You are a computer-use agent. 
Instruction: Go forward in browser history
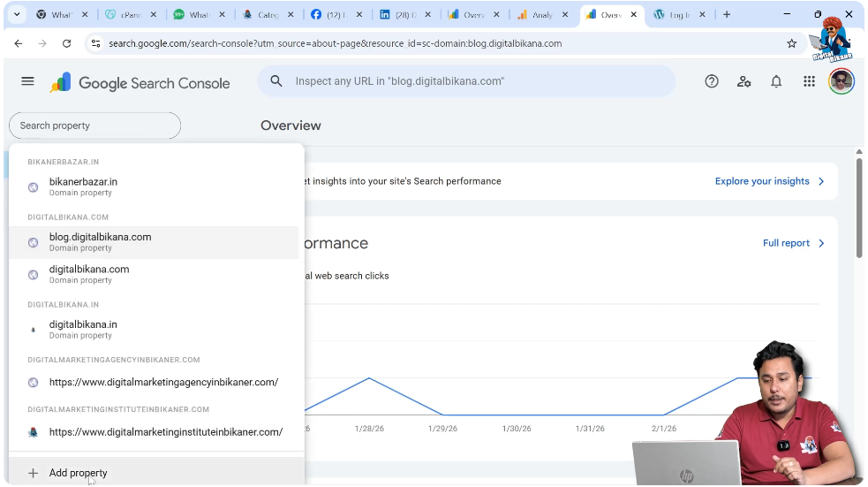click(42, 43)
